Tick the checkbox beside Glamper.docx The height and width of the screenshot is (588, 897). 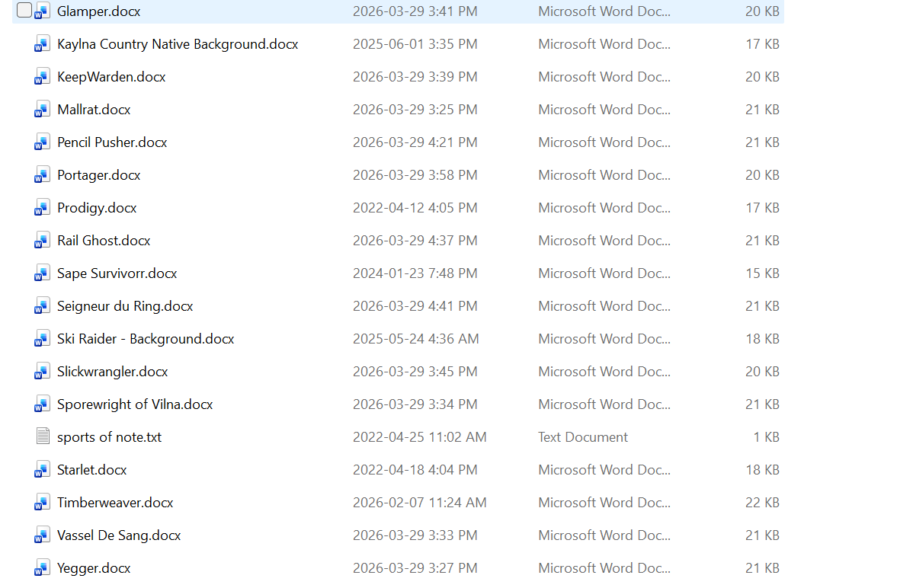click(x=24, y=11)
